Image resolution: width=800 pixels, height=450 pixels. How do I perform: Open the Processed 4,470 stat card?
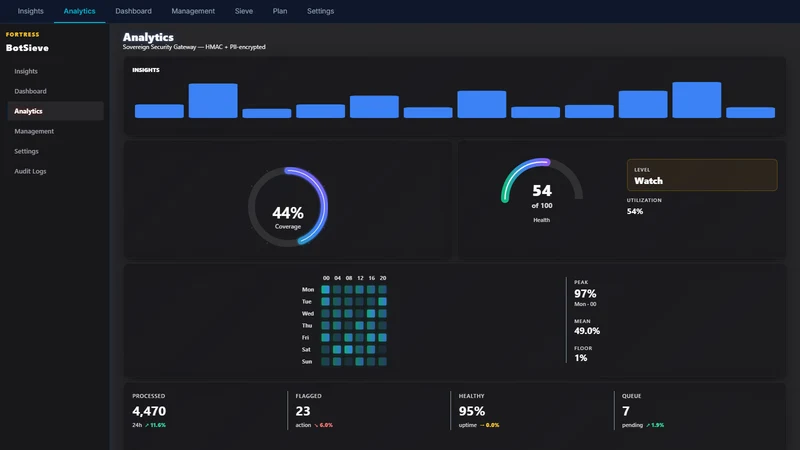[x=205, y=410]
